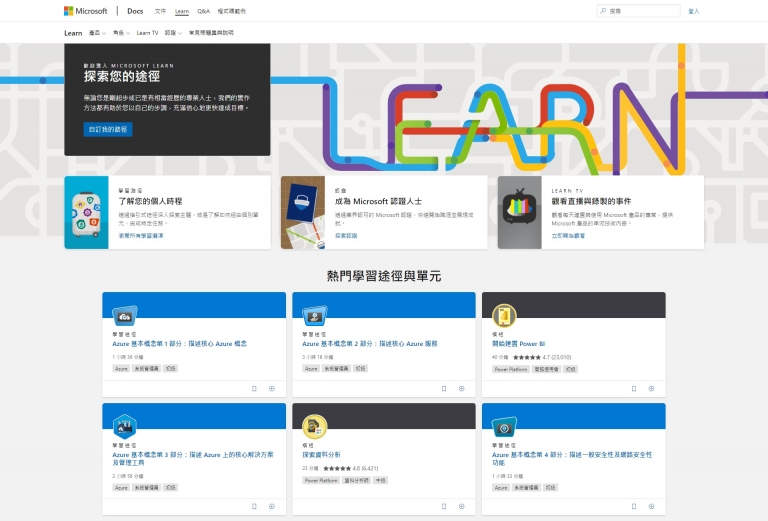Click the round badge on 探索資料分析 card
Image resolution: width=768 pixels, height=521 pixels.
[x=314, y=426]
